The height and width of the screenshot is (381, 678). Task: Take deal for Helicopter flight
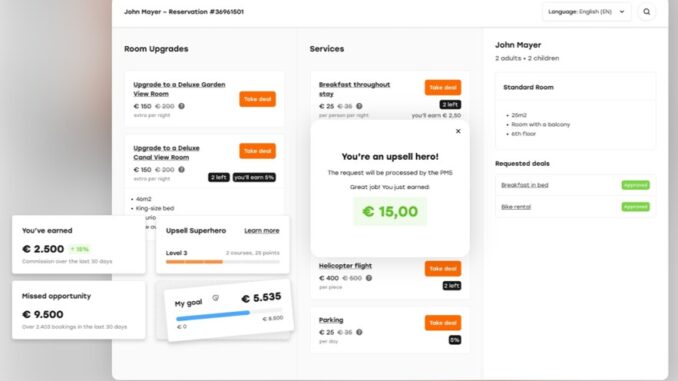pyautogui.click(x=442, y=269)
